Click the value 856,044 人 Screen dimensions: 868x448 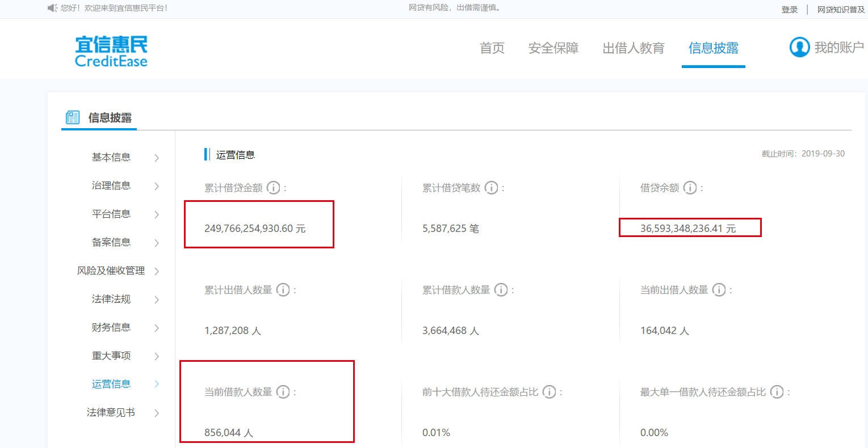coord(229,433)
